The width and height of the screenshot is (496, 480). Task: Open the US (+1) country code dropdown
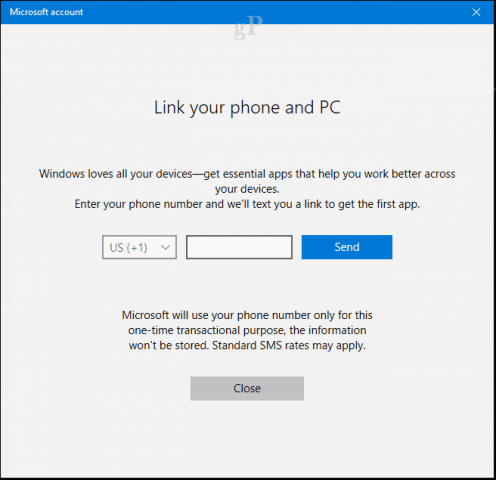139,247
